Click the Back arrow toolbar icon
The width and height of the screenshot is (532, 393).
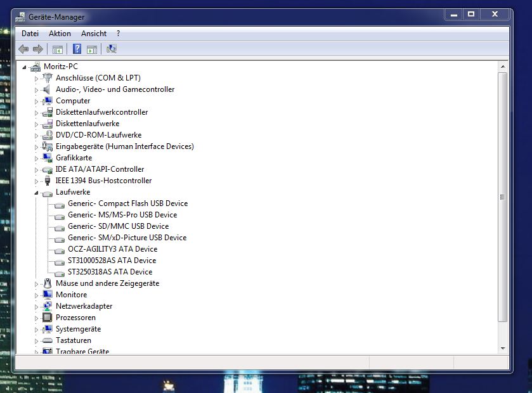pos(23,49)
